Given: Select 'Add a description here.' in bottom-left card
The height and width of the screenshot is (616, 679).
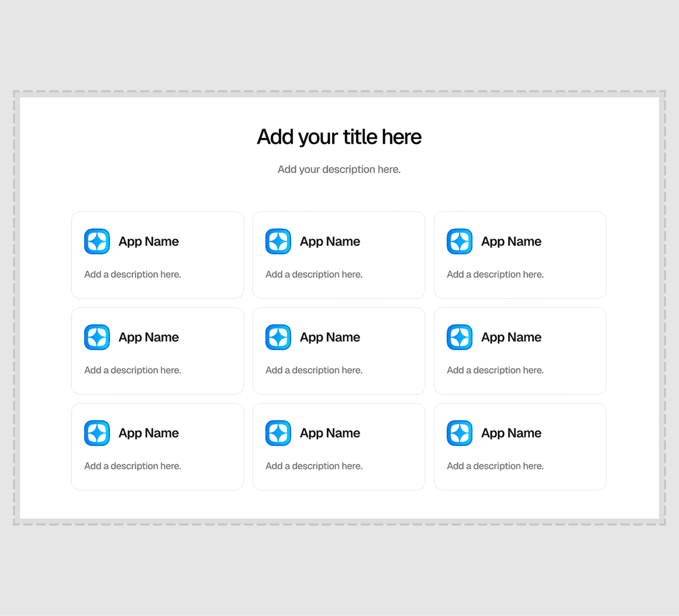Looking at the screenshot, I should 133,466.
